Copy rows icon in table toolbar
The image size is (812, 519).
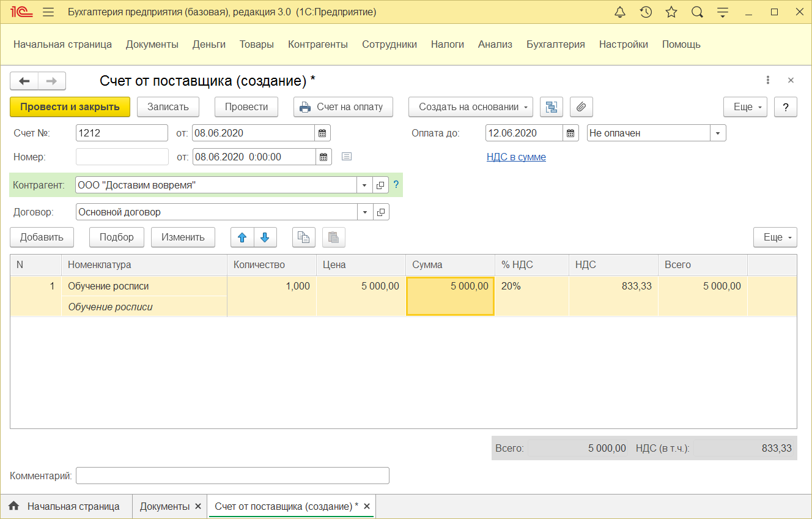pyautogui.click(x=304, y=237)
